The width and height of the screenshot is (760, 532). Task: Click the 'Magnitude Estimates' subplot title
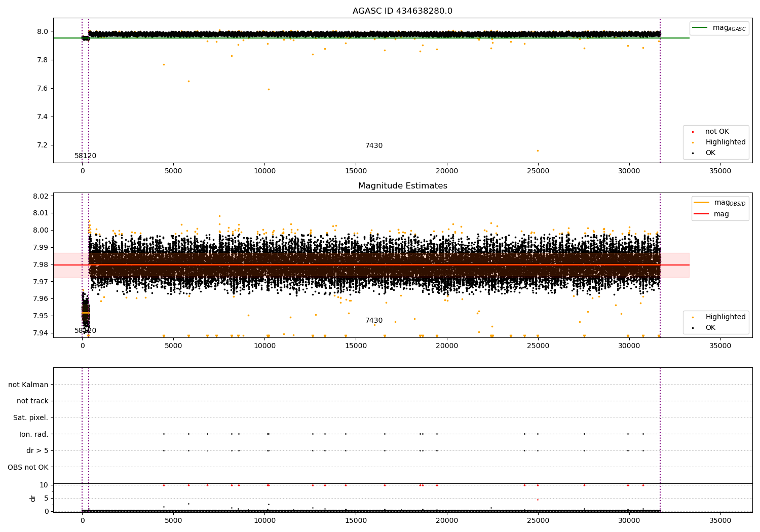tap(402, 186)
